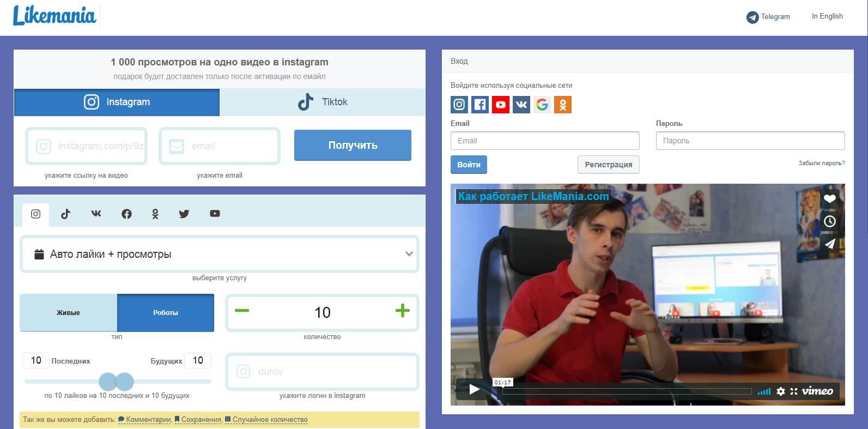Select the TikTok services tab icon
This screenshot has height=429, width=868.
[65, 214]
